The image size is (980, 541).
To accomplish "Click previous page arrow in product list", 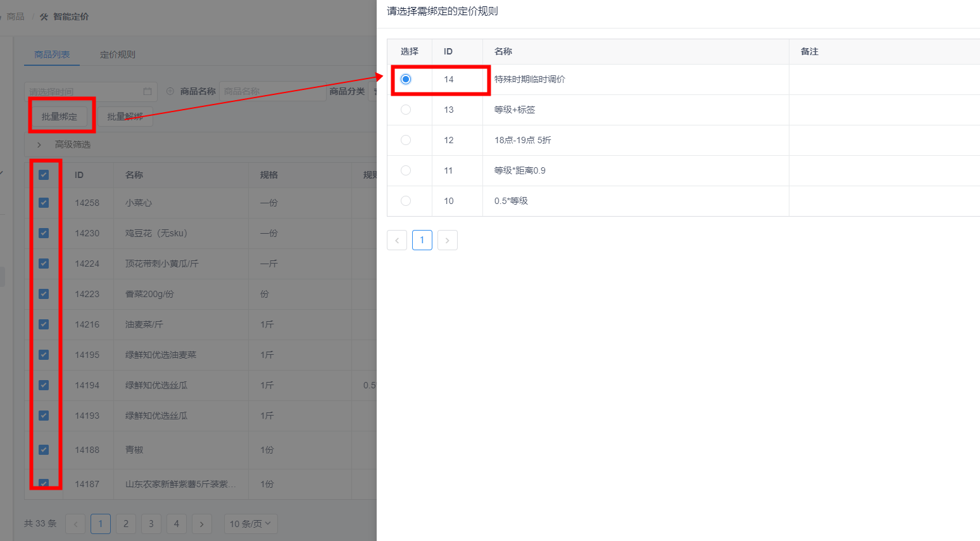I will coord(75,524).
